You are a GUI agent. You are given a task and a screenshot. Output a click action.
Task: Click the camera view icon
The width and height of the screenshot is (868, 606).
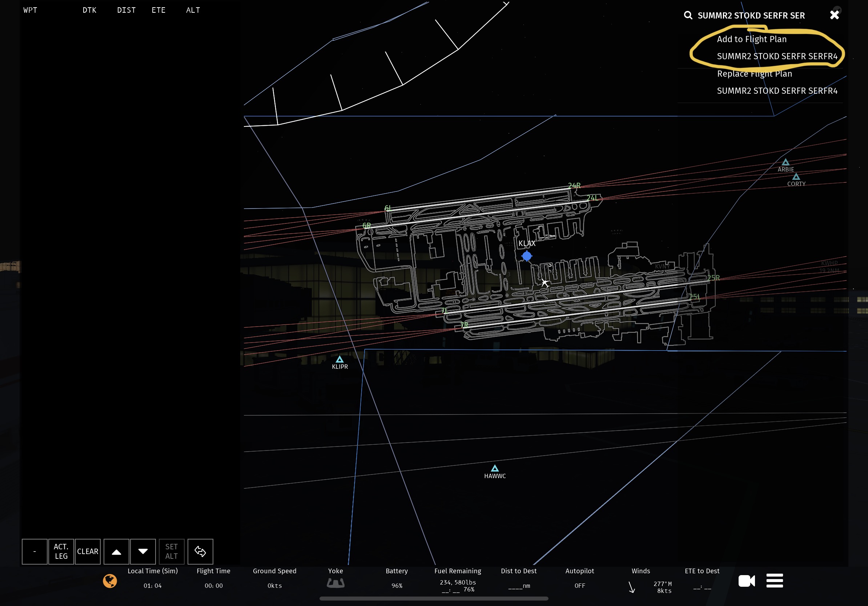pyautogui.click(x=747, y=581)
